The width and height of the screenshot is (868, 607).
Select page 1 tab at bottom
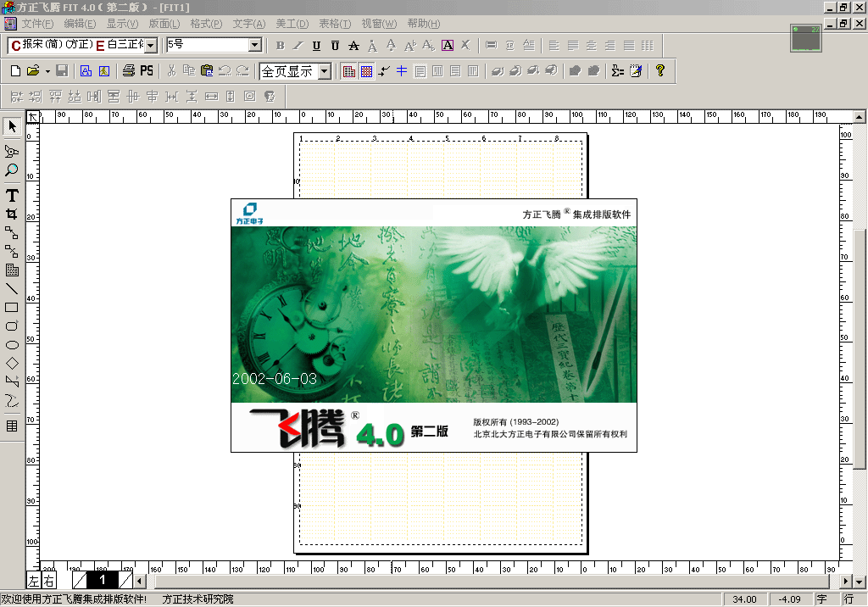pos(103,581)
